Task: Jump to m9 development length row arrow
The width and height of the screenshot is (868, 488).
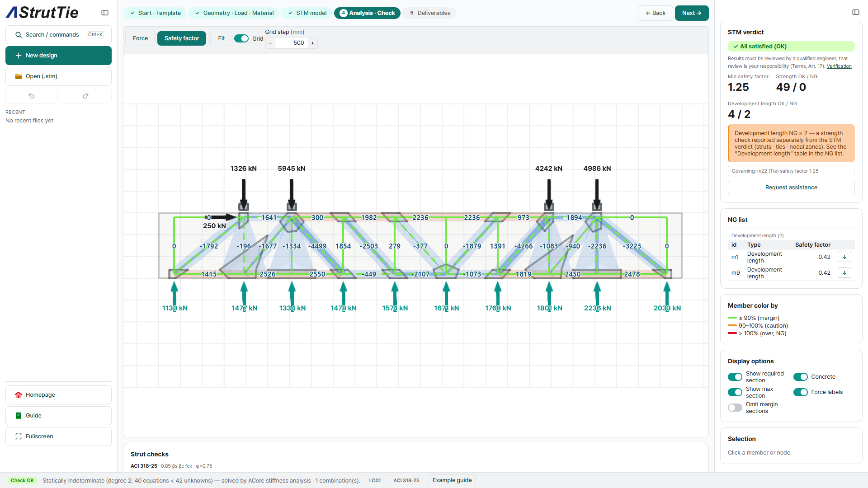Action: point(844,273)
